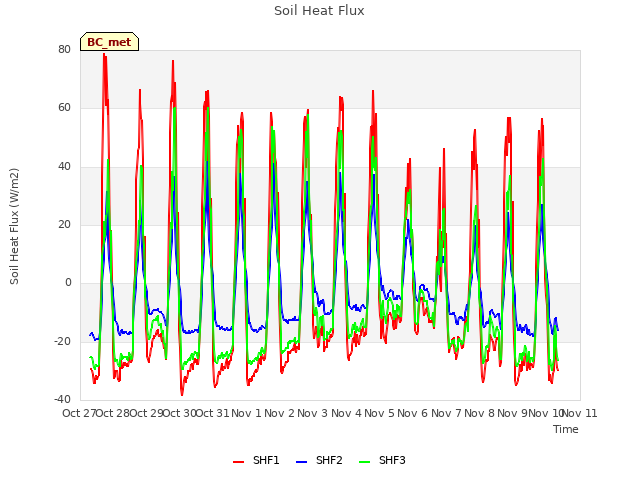This screenshot has width=640, height=480.
Task: Click the Oct 28 x-axis label
Action: [x=113, y=413]
